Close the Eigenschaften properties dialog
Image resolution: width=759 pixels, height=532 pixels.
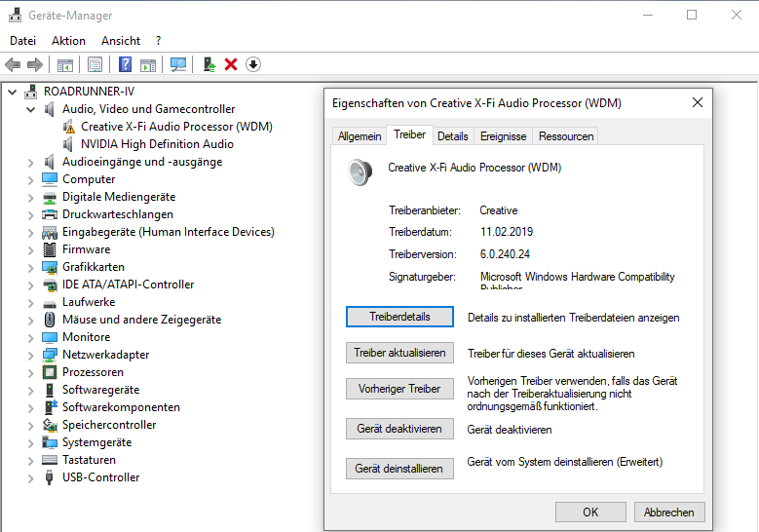(697, 102)
